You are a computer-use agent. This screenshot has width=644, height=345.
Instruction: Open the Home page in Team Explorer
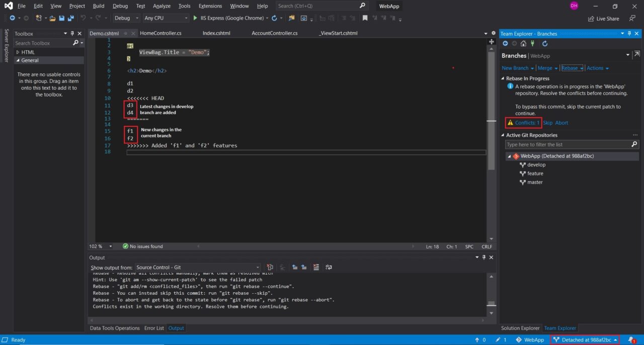[x=523, y=43]
